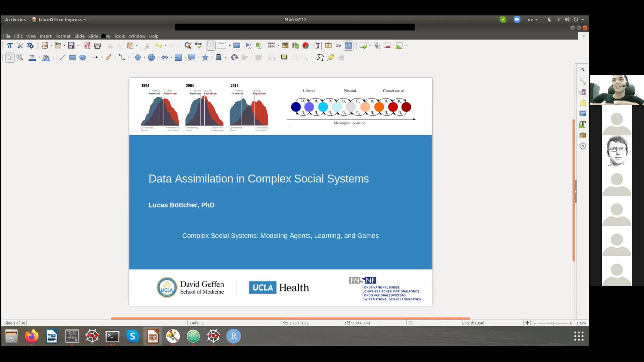Image resolution: width=644 pixels, height=362 pixels.
Task: Launch Firefox from the dock
Action: point(32,336)
